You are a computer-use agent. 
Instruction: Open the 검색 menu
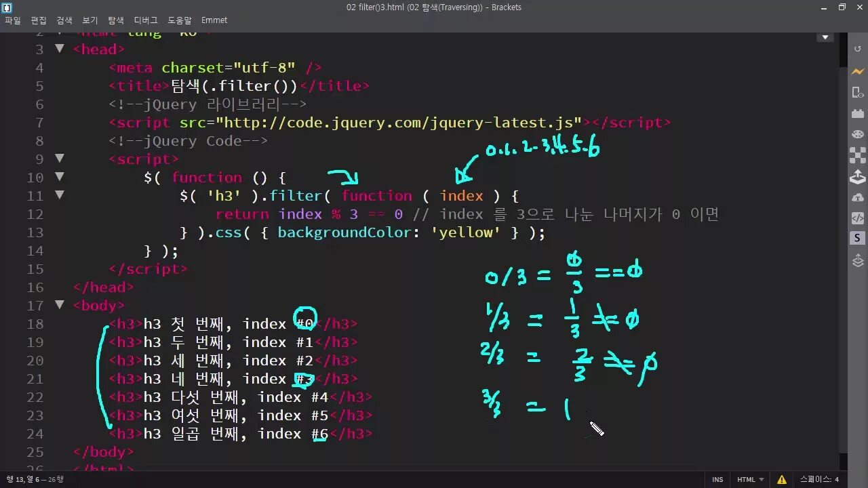64,20
